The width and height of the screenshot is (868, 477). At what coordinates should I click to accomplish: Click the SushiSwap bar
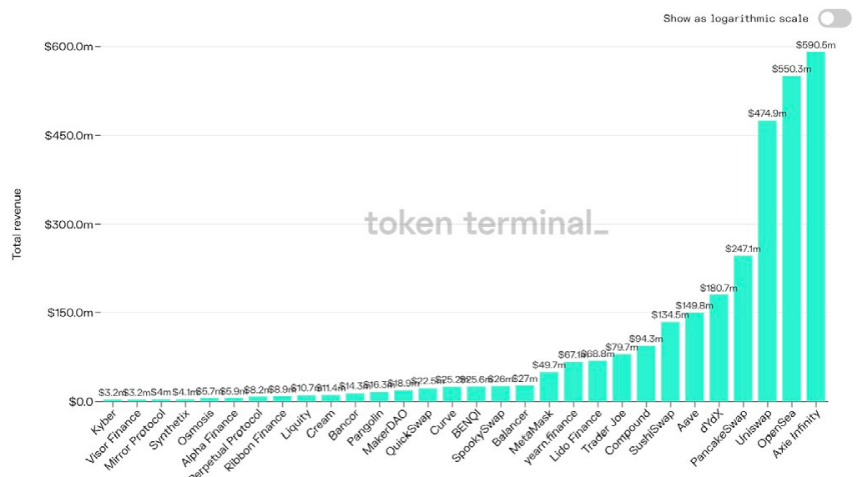[x=670, y=361]
